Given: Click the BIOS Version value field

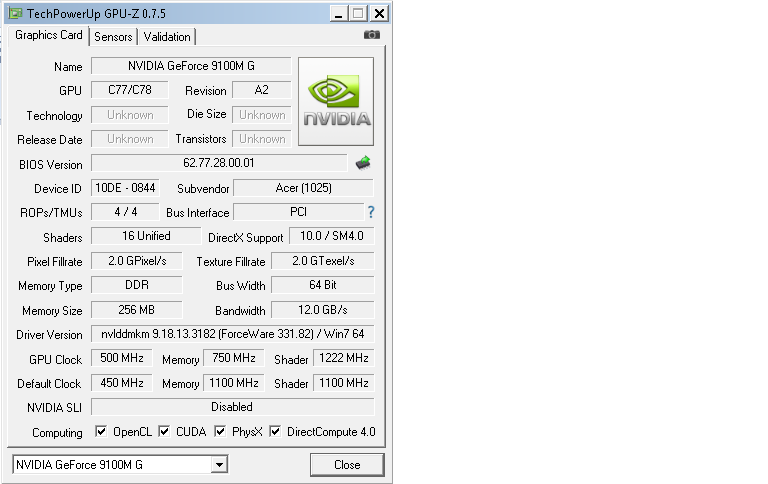Looking at the screenshot, I should 219,163.
